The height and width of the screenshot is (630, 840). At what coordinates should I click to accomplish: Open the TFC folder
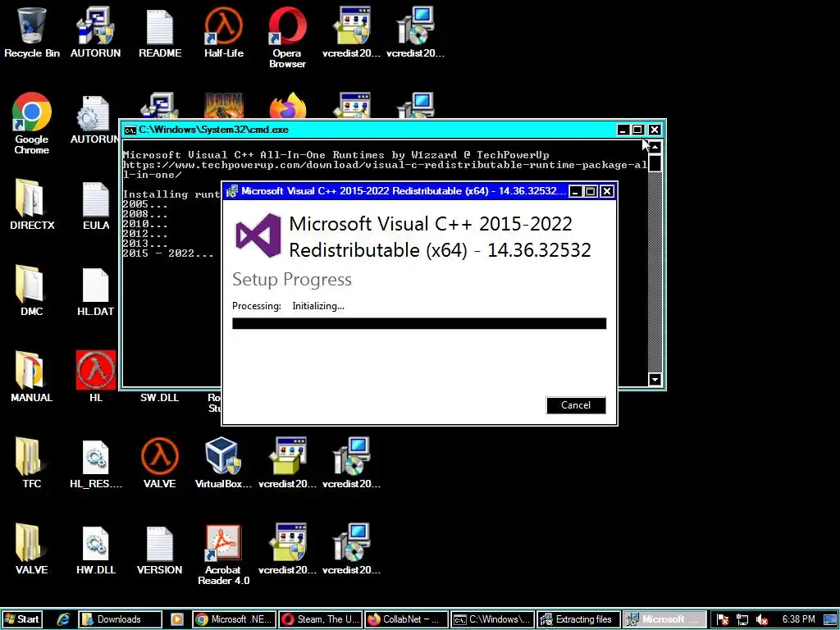click(x=32, y=463)
